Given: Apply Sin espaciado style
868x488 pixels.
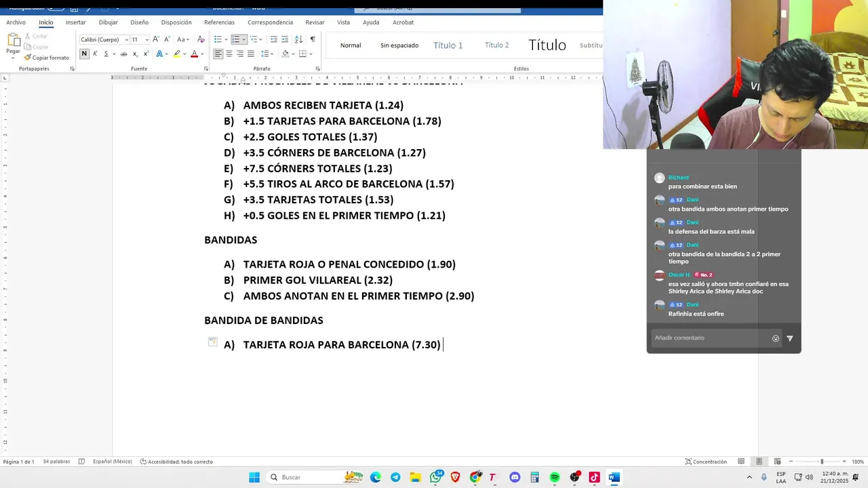Looking at the screenshot, I should 399,45.
